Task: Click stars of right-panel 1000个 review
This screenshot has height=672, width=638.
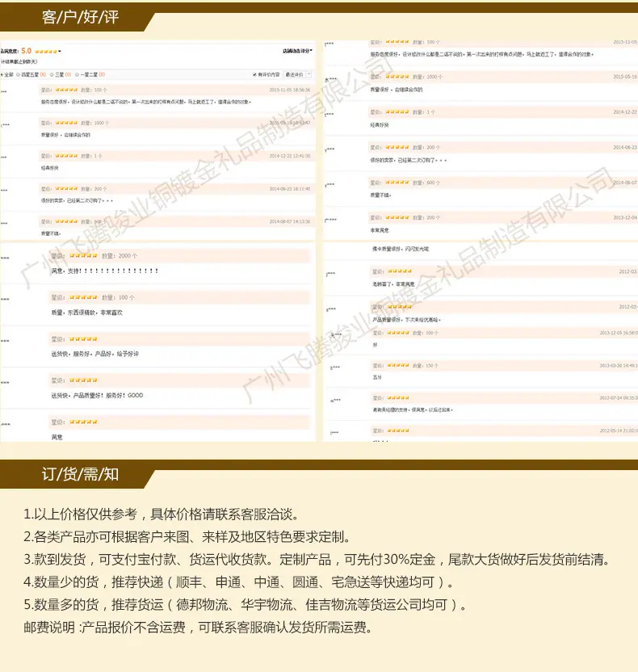Action: pos(397,76)
